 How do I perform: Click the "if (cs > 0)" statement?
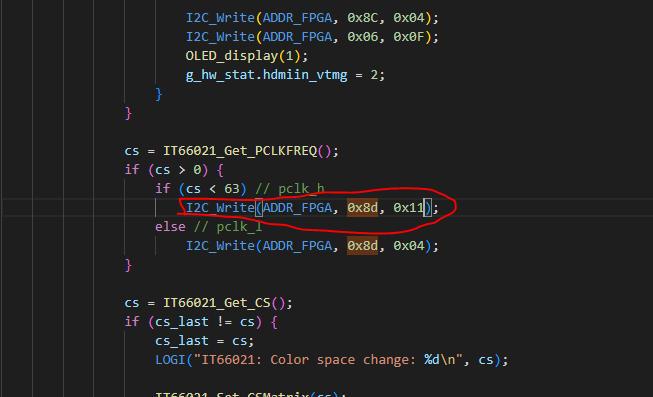tap(174, 170)
